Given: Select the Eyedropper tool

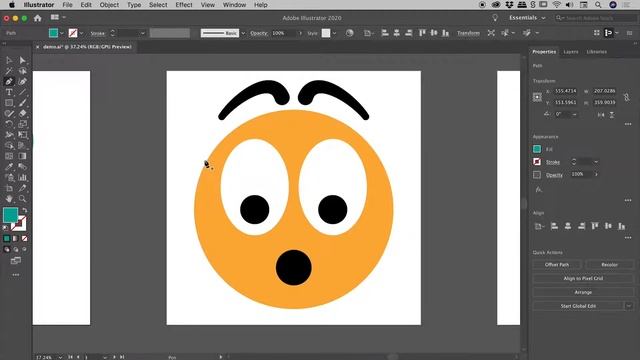Looking at the screenshot, I should [x=9, y=167].
